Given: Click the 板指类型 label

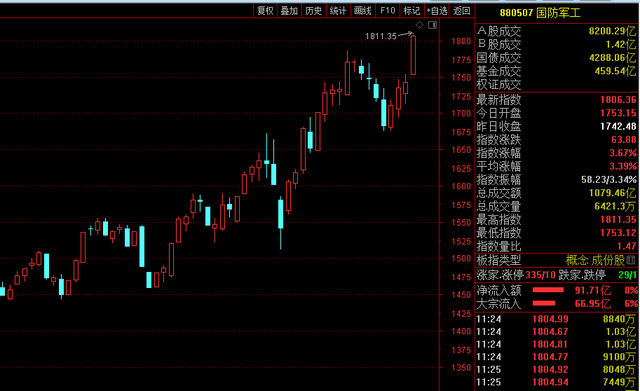Looking at the screenshot, I should point(499,260).
